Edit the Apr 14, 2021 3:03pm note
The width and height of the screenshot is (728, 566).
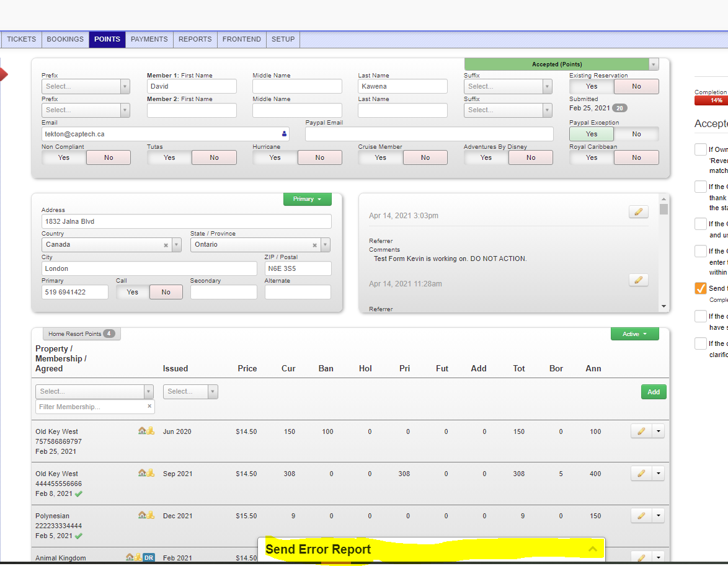click(x=639, y=212)
